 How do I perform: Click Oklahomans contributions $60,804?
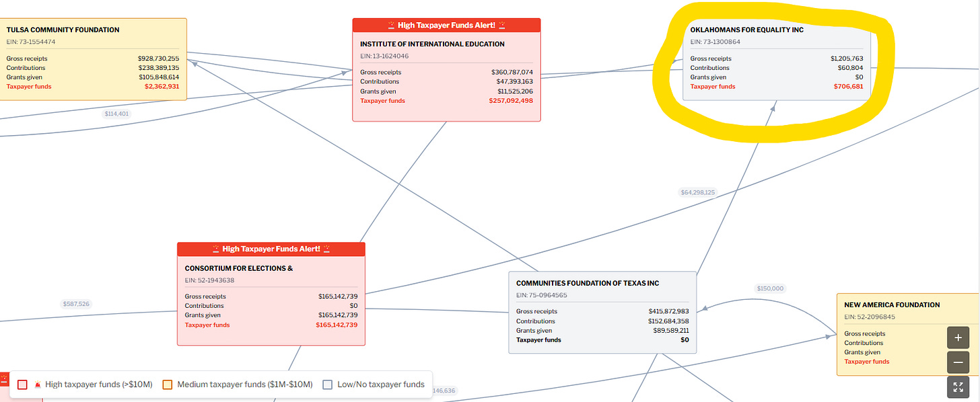pyautogui.click(x=851, y=68)
